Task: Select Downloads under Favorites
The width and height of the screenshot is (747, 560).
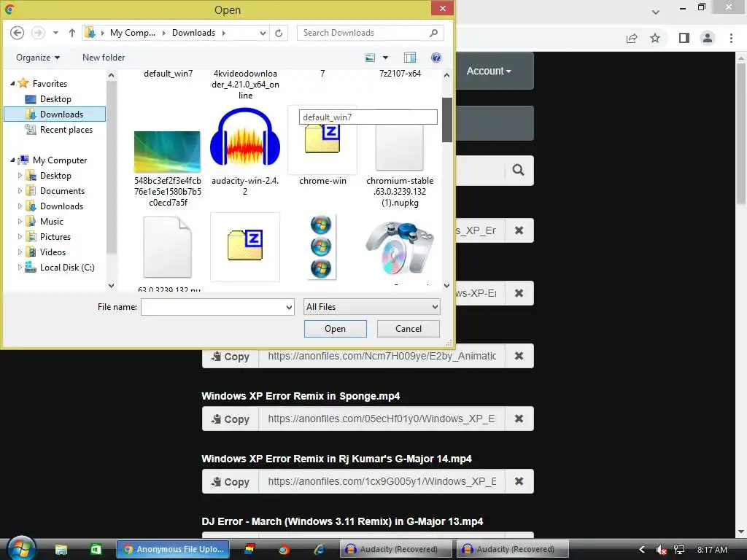Action: (x=55, y=114)
